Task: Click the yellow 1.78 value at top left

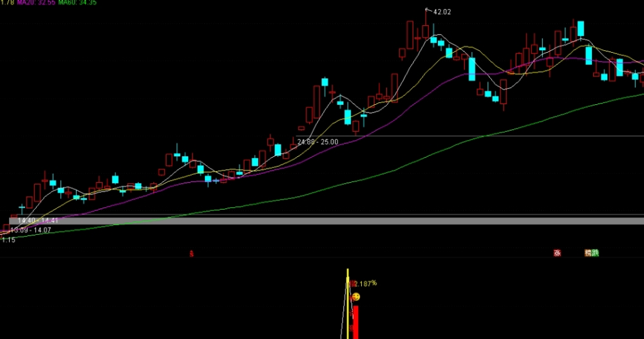Action: click(x=7, y=3)
